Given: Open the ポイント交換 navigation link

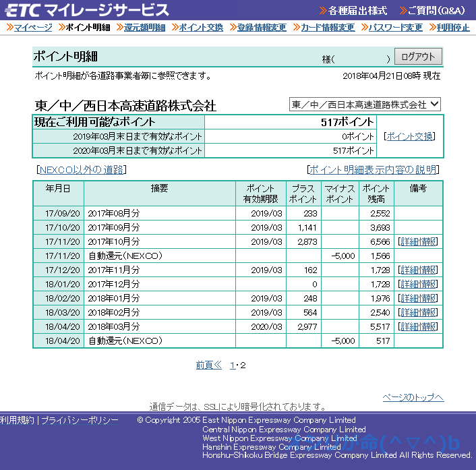Looking at the screenshot, I should (x=201, y=28).
